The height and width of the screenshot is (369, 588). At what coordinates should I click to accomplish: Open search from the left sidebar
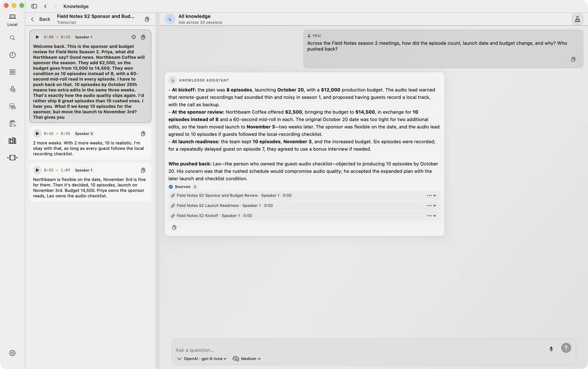click(12, 38)
